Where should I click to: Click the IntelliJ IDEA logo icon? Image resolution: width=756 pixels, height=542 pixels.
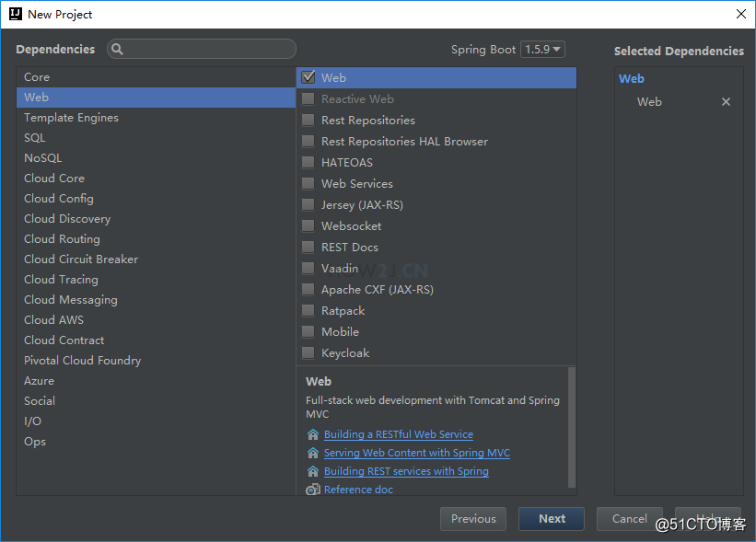tap(16, 14)
